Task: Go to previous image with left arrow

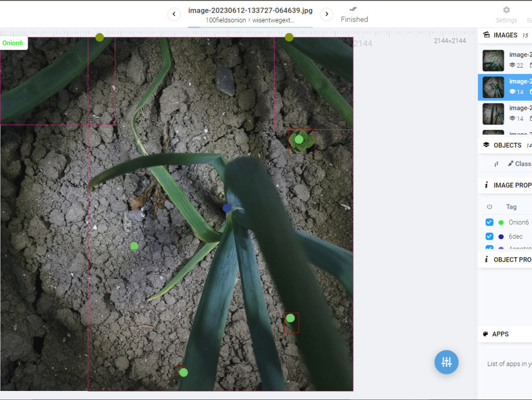Action: coord(174,14)
